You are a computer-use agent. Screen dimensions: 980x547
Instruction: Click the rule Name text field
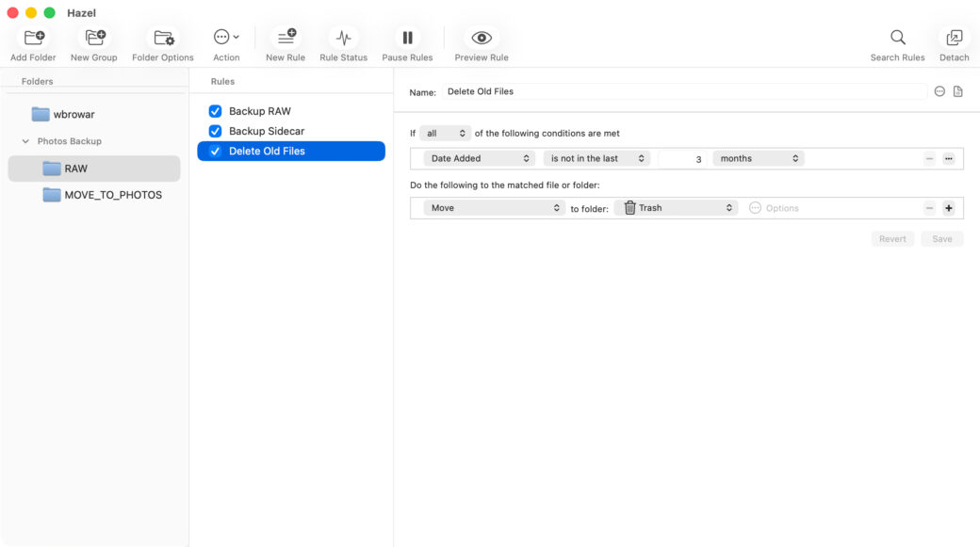[684, 91]
